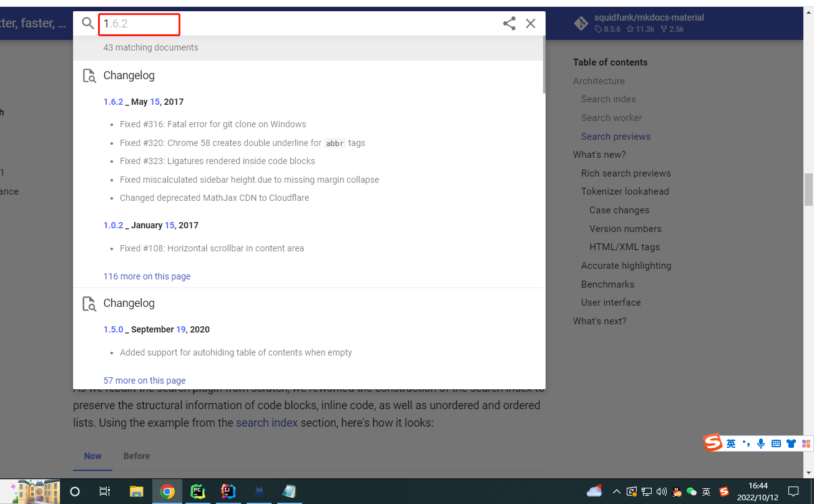The height and width of the screenshot is (504, 814).
Task: Click the Sogou IME S logo icon
Action: pos(713,443)
